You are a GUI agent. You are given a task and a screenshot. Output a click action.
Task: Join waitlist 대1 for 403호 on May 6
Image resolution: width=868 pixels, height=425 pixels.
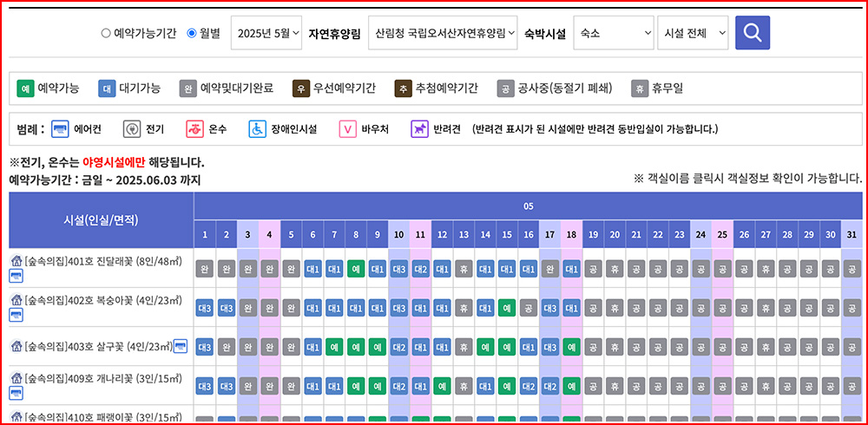point(312,347)
